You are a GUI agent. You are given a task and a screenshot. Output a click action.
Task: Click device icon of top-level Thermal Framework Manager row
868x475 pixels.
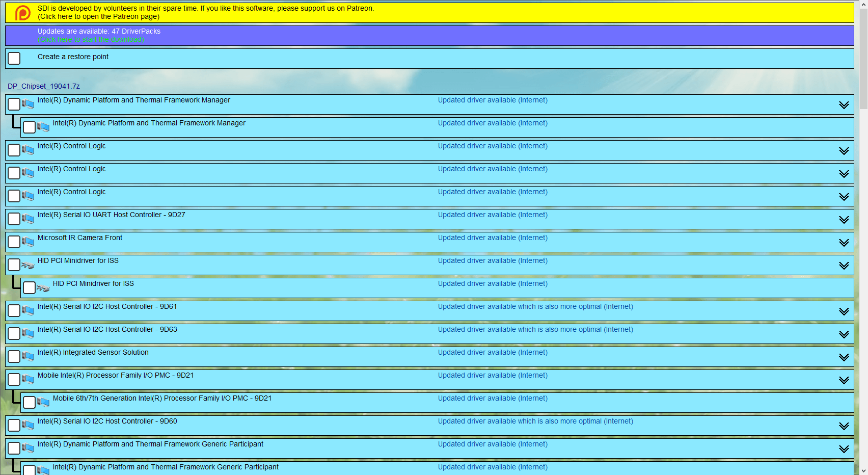pyautogui.click(x=28, y=104)
